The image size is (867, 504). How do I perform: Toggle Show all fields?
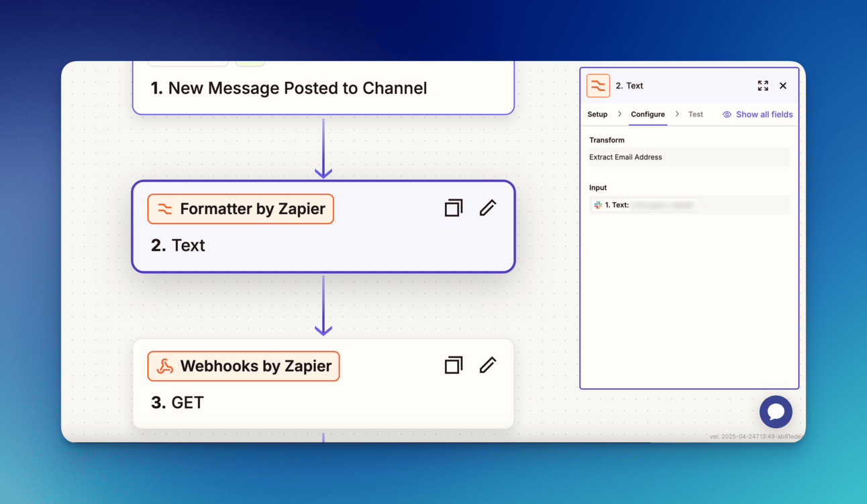coord(758,114)
